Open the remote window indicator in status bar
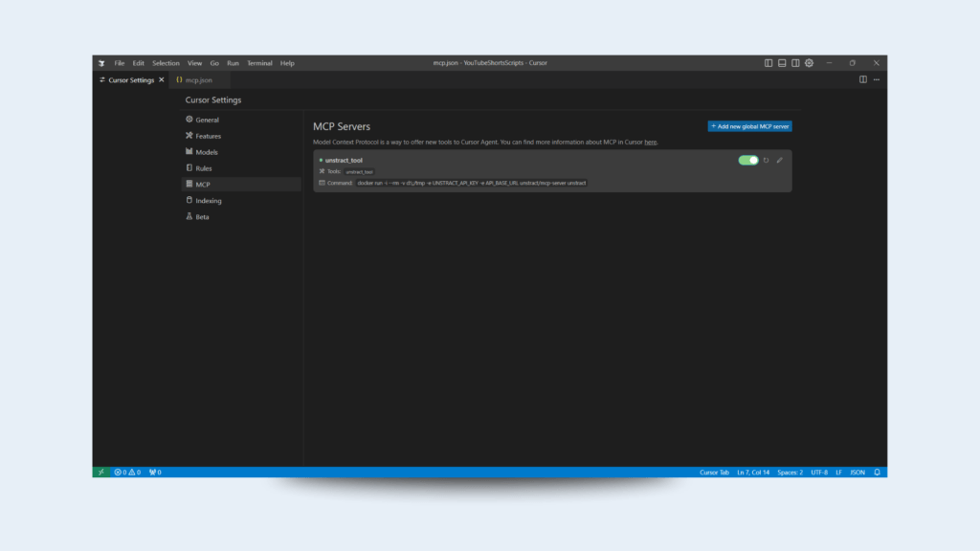The image size is (980, 551). [x=100, y=472]
